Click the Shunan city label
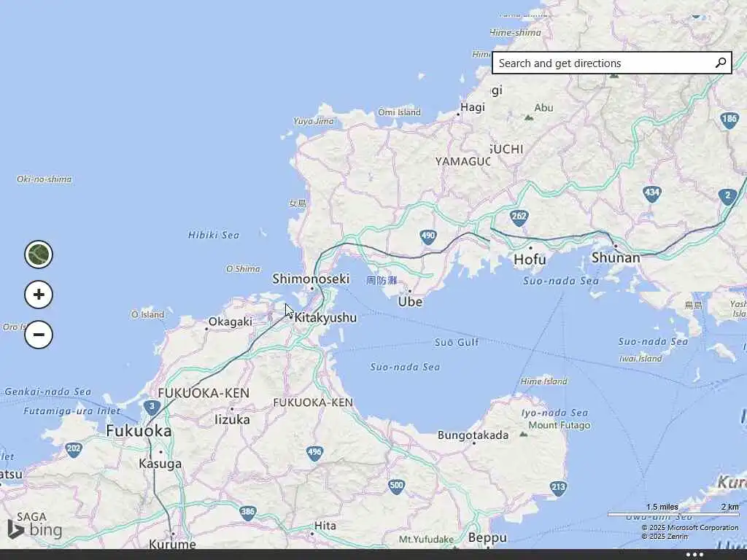Image resolution: width=747 pixels, height=560 pixels. point(616,258)
